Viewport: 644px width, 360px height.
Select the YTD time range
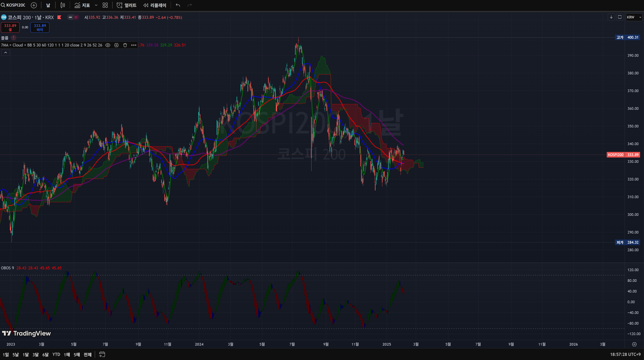click(x=56, y=354)
